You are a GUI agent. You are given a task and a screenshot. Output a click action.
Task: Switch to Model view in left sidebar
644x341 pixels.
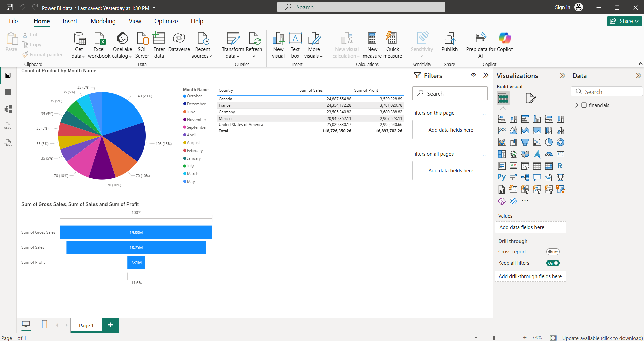pos(8,109)
